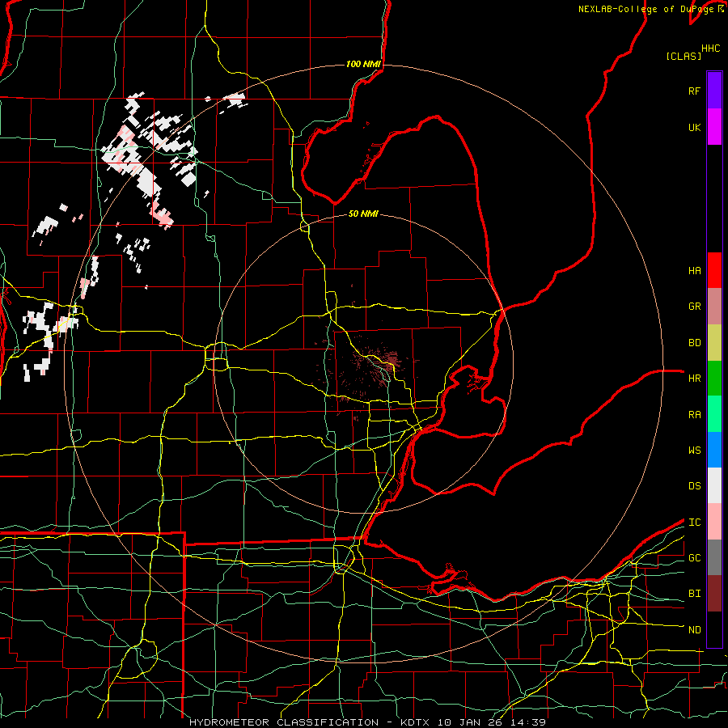The image size is (728, 728).
Task: Click the RF purple legend swatch
Action: tap(714, 91)
